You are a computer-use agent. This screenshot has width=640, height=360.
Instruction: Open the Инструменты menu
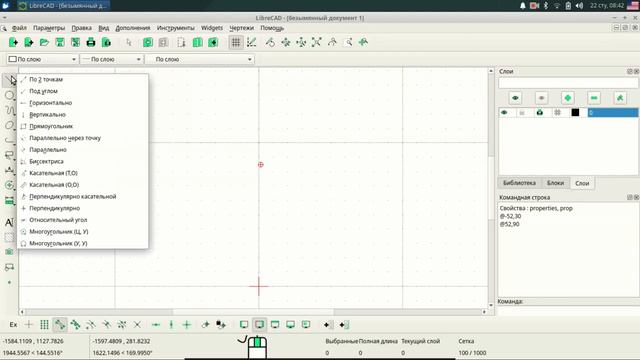[x=176, y=28]
